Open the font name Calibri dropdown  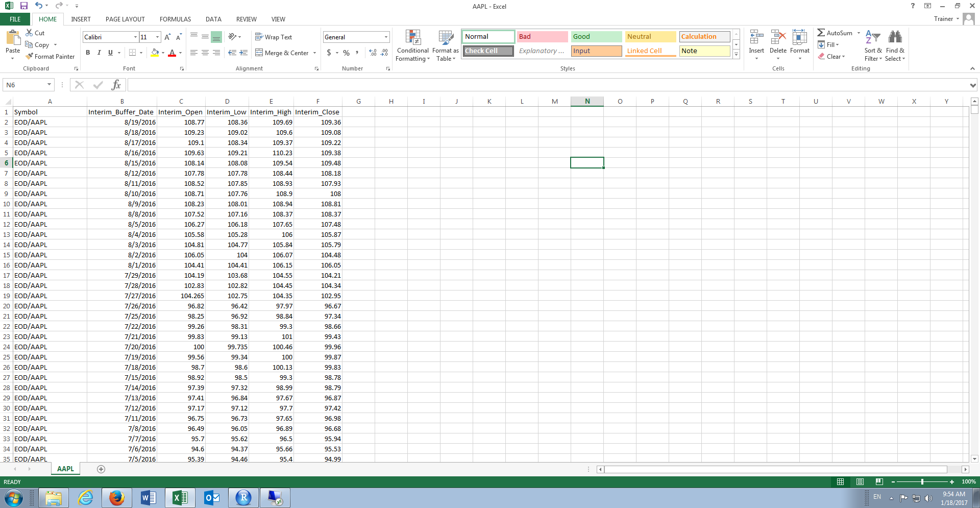point(136,37)
